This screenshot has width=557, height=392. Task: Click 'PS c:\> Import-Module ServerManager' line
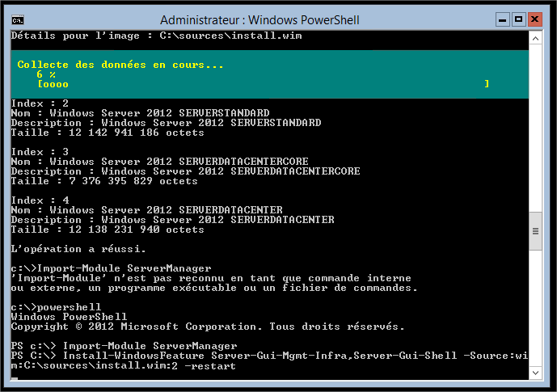point(124,346)
